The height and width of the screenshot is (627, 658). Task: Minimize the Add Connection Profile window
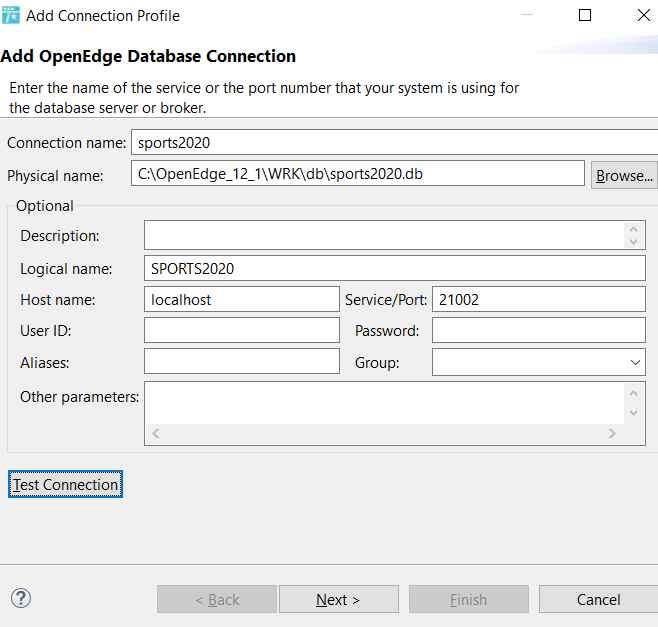pyautogui.click(x=527, y=15)
